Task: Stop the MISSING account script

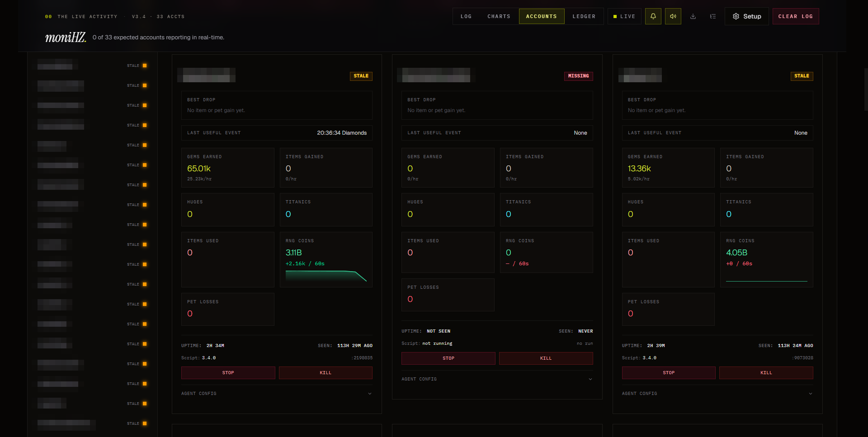Action: 448,358
